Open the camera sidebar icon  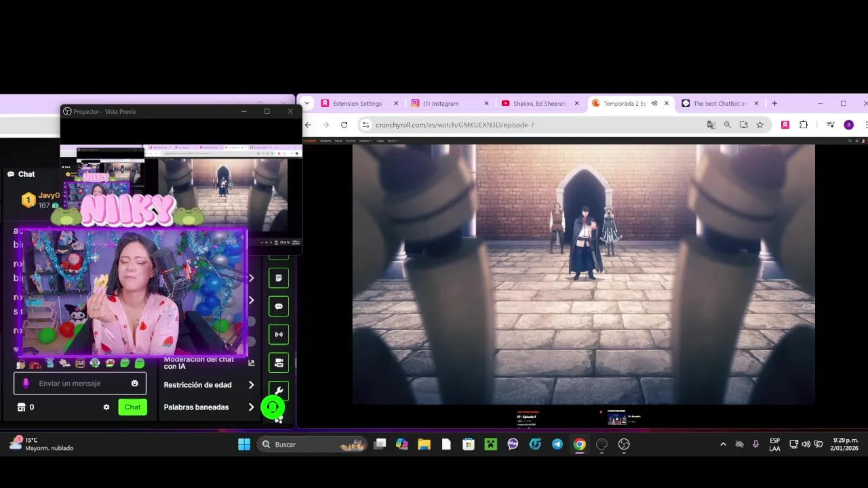pos(279,363)
